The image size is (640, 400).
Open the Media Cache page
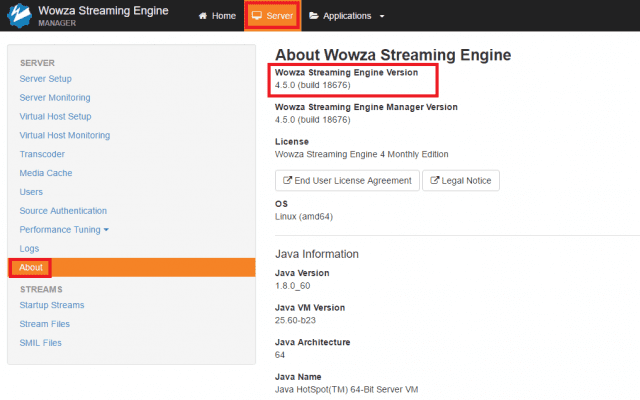pyautogui.click(x=46, y=173)
